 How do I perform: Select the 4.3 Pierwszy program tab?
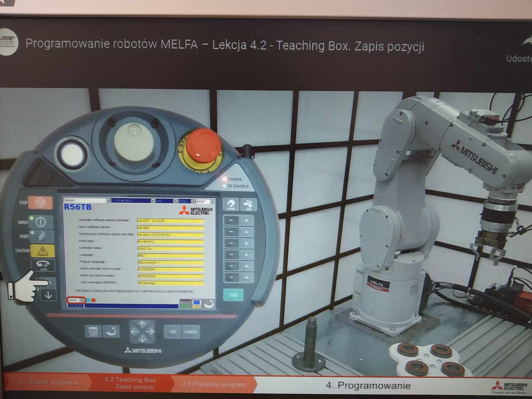pyautogui.click(x=214, y=384)
